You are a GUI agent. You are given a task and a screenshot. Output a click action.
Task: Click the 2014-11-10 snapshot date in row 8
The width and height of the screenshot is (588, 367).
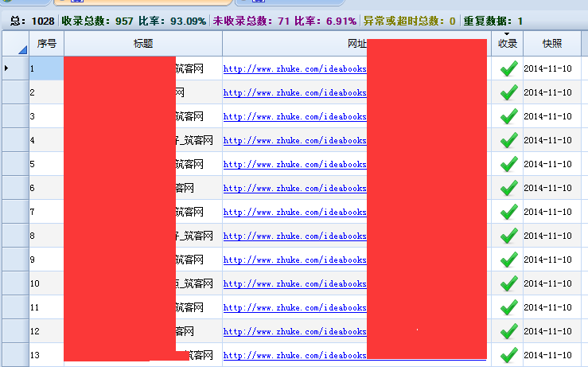(547, 236)
